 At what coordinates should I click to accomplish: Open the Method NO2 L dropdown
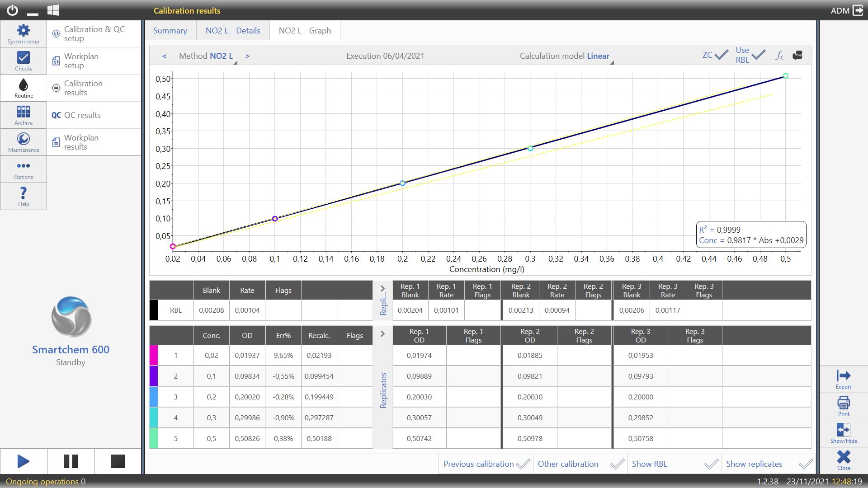pyautogui.click(x=221, y=56)
